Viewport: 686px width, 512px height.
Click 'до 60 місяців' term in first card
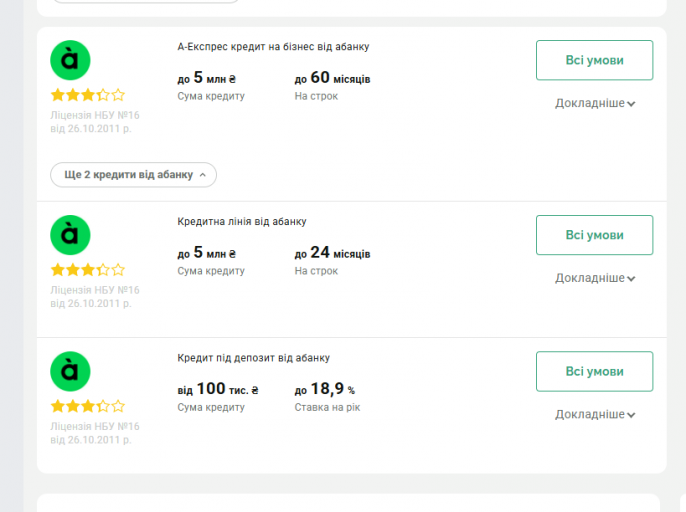coord(333,78)
